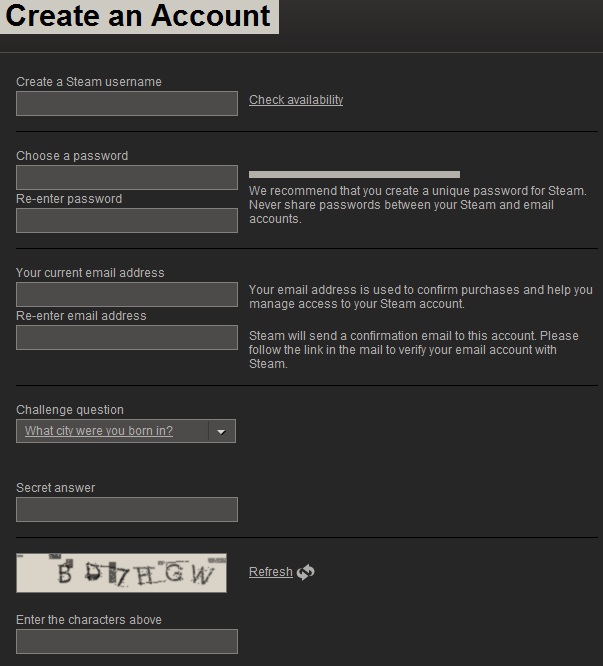The image size is (603, 666).
Task: Focus the Choose a password field
Action: (x=127, y=177)
